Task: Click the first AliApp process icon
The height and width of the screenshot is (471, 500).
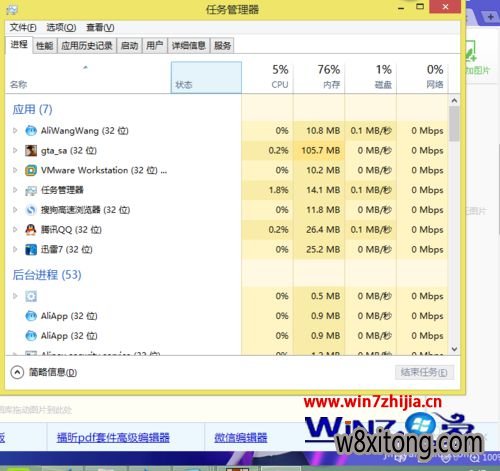Action: pyautogui.click(x=31, y=316)
